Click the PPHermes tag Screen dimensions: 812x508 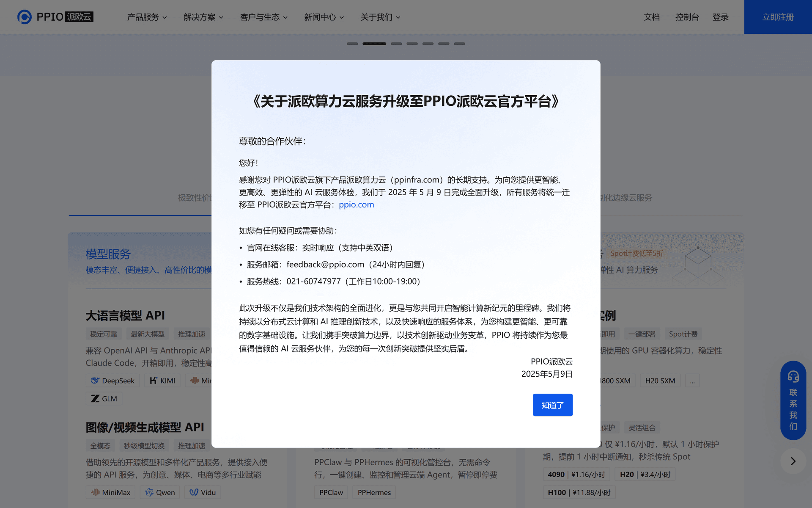374,492
